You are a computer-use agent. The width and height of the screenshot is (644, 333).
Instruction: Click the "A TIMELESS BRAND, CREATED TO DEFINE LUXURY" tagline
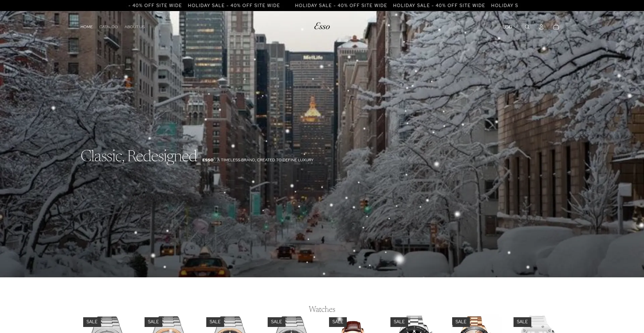pyautogui.click(x=265, y=160)
